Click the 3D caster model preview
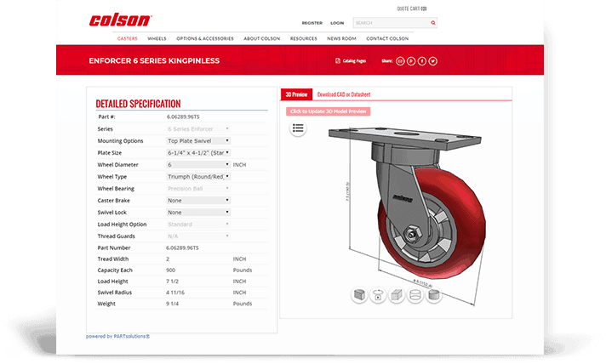 (x=408, y=205)
